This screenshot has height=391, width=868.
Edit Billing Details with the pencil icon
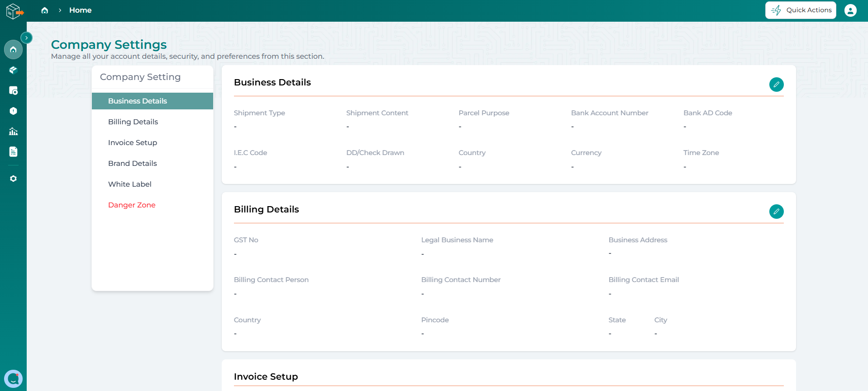pyautogui.click(x=776, y=212)
